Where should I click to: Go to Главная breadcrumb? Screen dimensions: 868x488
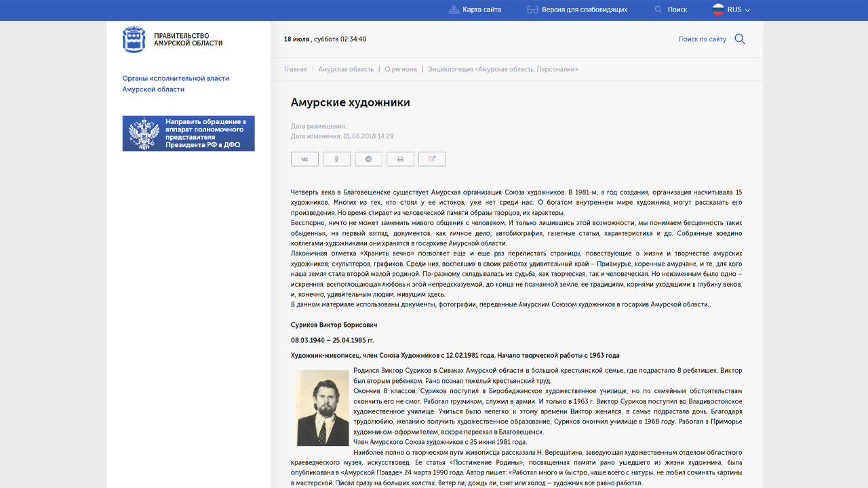coord(296,69)
